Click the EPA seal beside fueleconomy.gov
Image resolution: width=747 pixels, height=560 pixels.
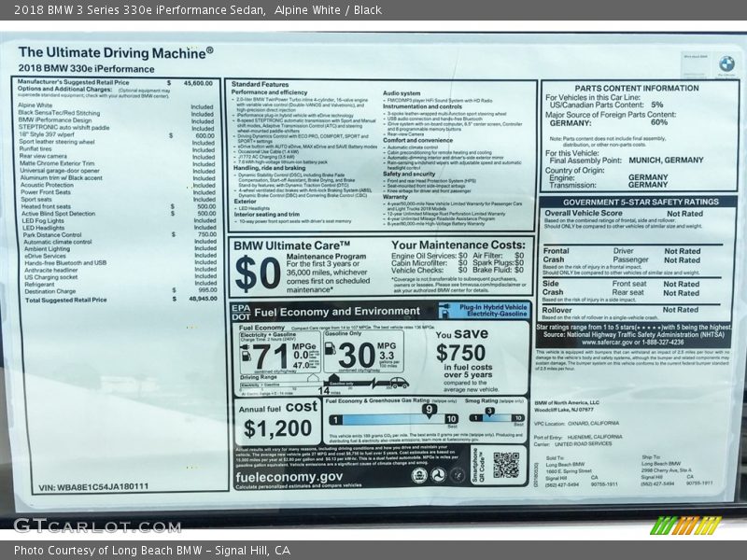point(419,475)
